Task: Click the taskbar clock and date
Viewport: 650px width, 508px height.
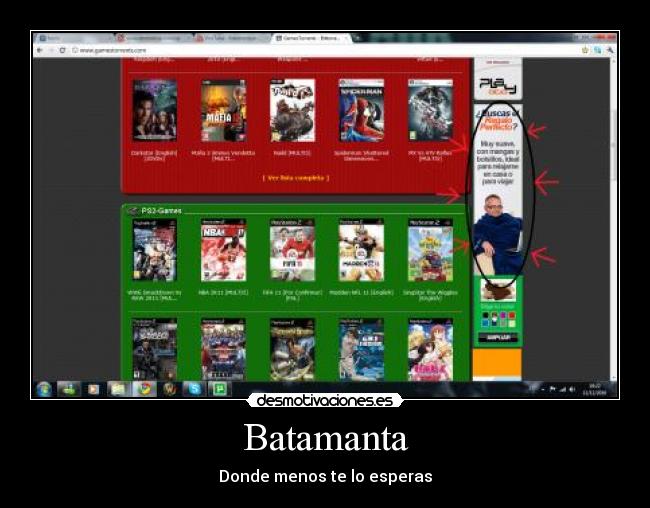Action: click(x=595, y=389)
